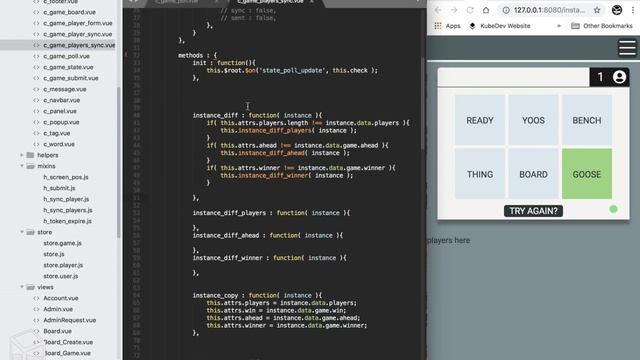The image size is (640, 360).
Task: Open c_popup.vue in the sidebar
Action: [x=61, y=122]
